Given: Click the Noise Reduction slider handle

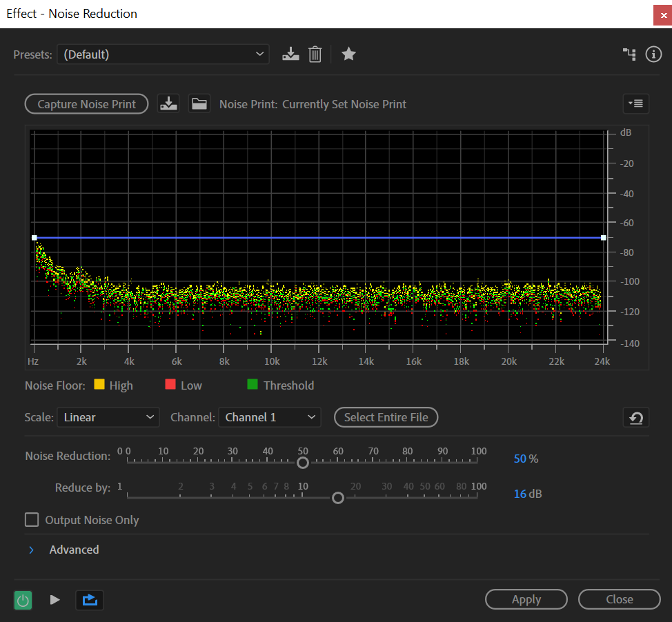Looking at the screenshot, I should [x=302, y=463].
